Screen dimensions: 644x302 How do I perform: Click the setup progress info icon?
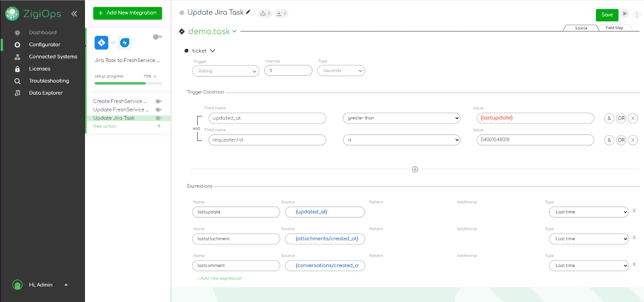155,76
